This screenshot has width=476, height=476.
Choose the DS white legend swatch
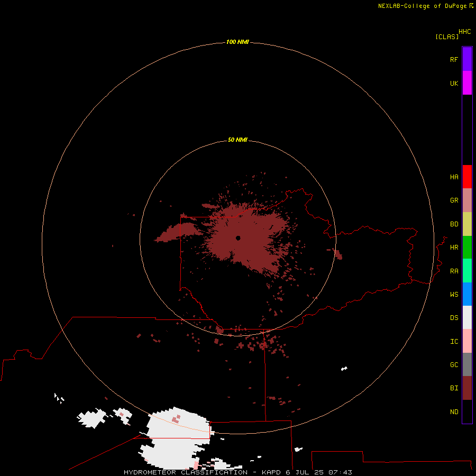467,317
